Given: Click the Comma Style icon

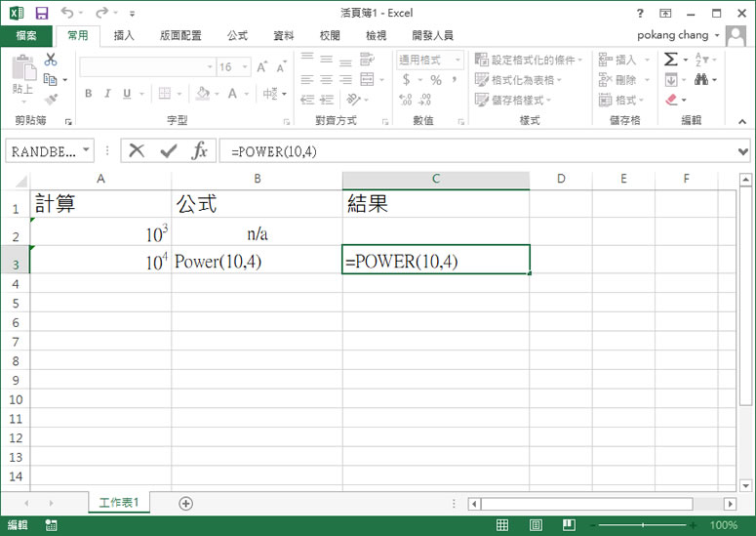Looking at the screenshot, I should pyautogui.click(x=455, y=80).
